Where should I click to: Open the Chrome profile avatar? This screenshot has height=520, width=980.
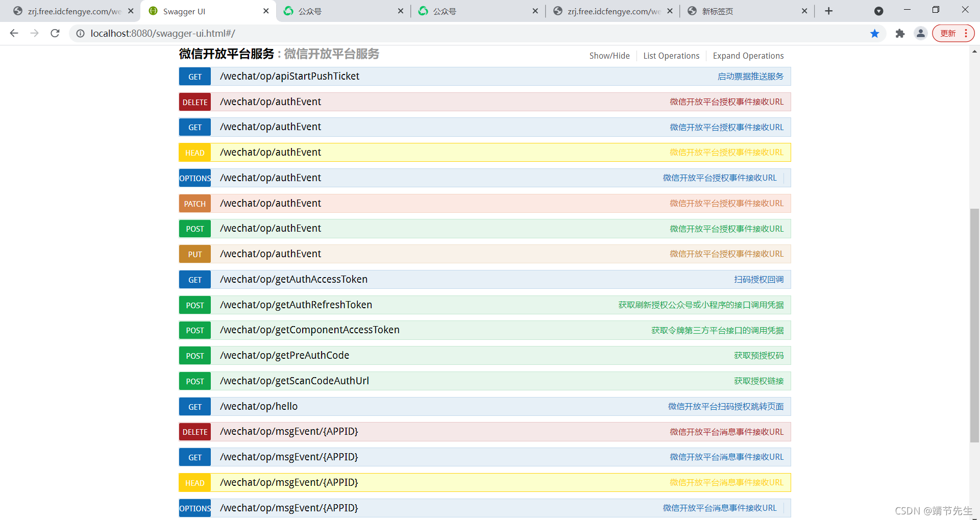point(921,33)
